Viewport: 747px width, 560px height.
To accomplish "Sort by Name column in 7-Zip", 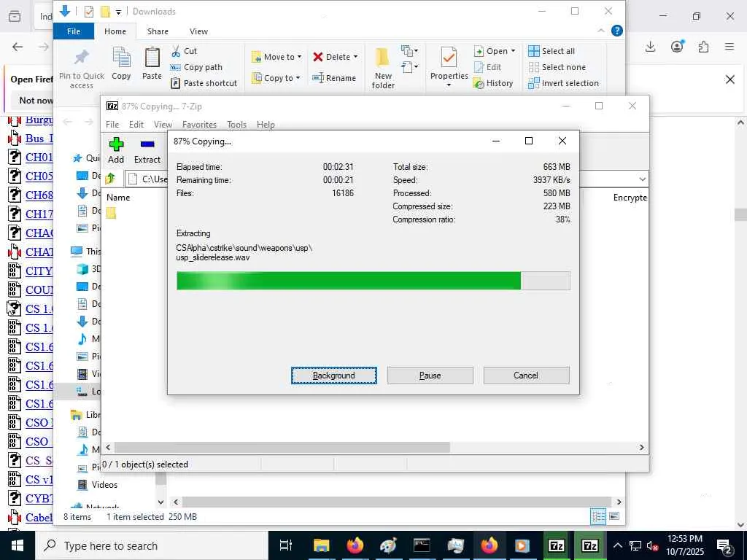I will point(118,197).
